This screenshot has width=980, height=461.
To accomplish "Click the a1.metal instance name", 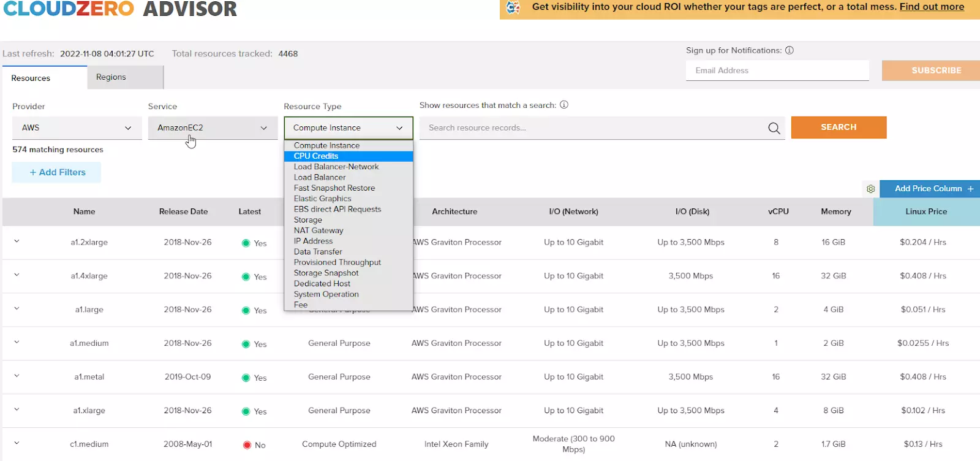I will click(x=89, y=377).
